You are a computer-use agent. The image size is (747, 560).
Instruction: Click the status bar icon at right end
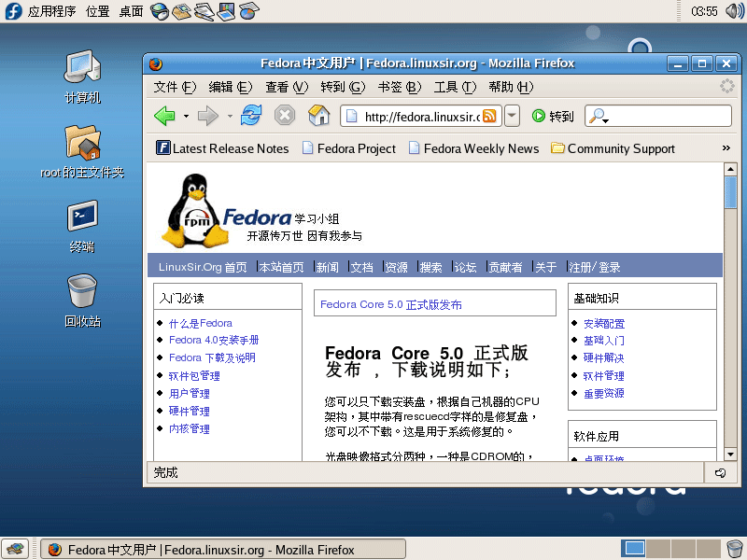tap(720, 472)
